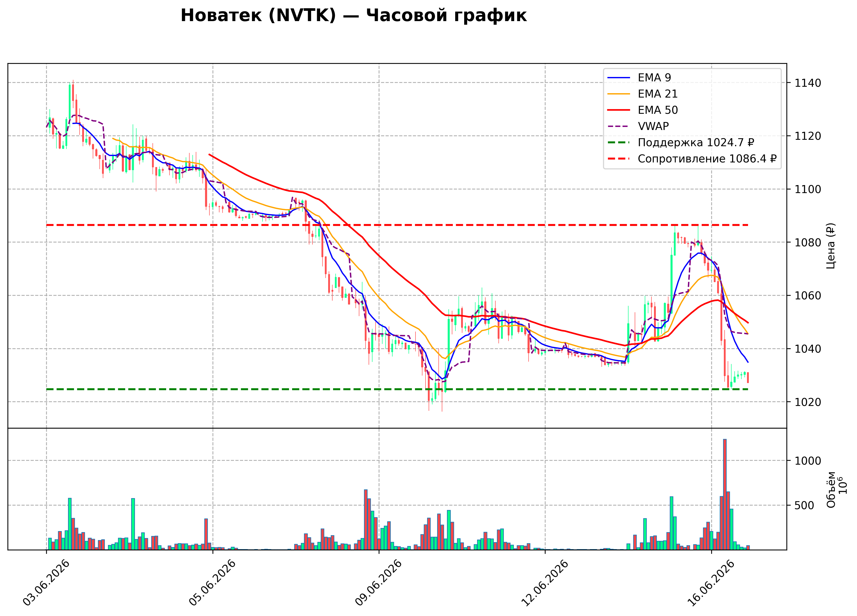Image resolution: width=857 pixels, height=616 pixels.
Task: Click the 1120 price axis tick label
Action: (x=808, y=136)
